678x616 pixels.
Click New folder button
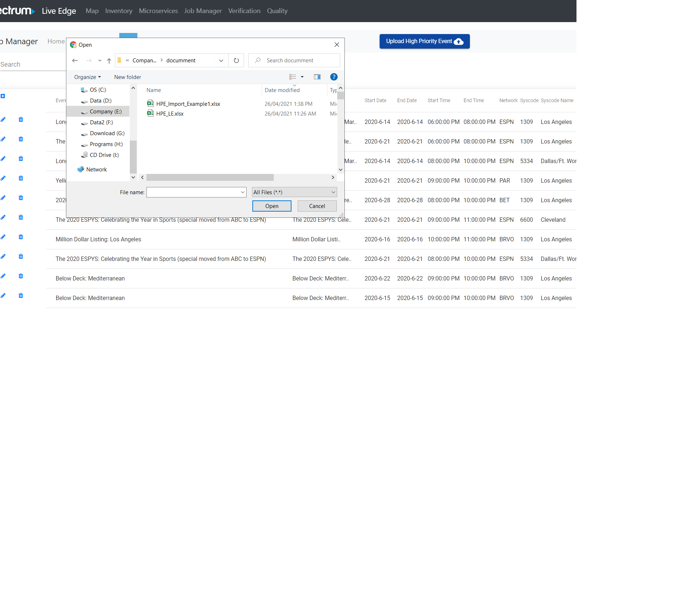128,77
